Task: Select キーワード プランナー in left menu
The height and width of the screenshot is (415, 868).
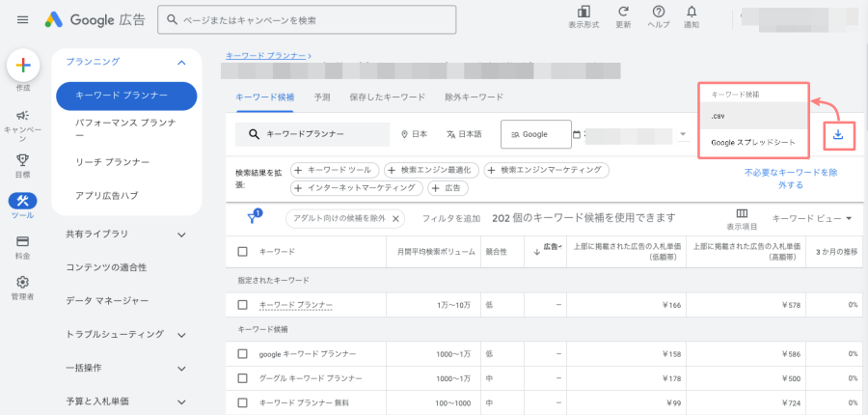Action: (126, 96)
